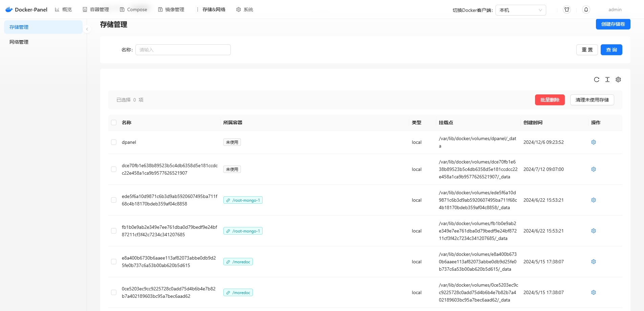Open the table density (row height) icon

[x=607, y=80]
